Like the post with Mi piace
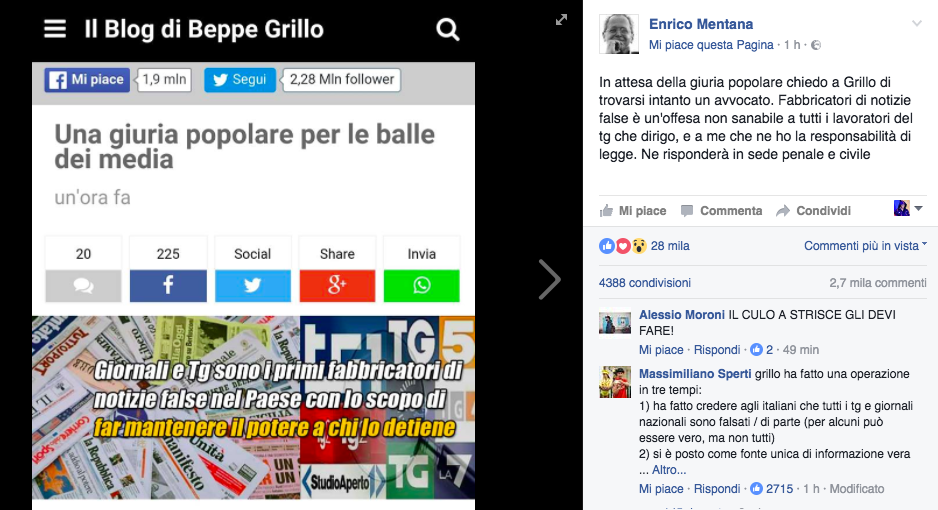Screen dimensions: 938x510 click(x=633, y=210)
